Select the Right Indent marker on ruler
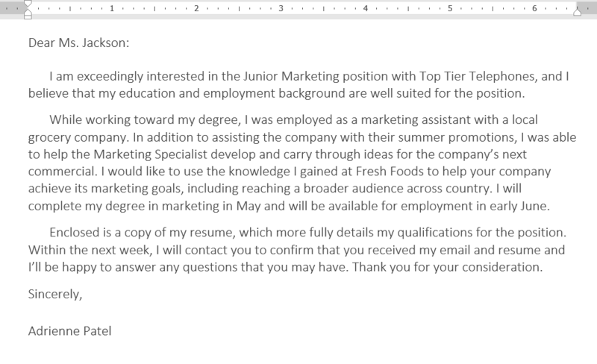 click(577, 12)
